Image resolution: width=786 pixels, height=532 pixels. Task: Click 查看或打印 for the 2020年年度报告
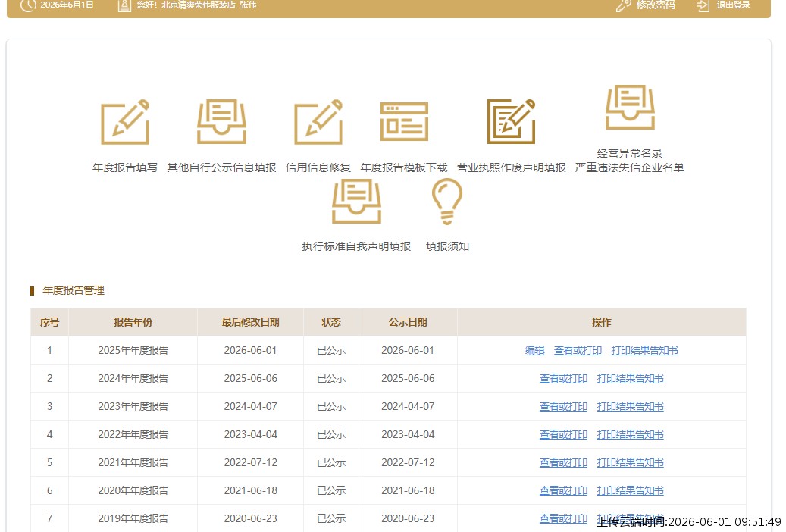563,491
